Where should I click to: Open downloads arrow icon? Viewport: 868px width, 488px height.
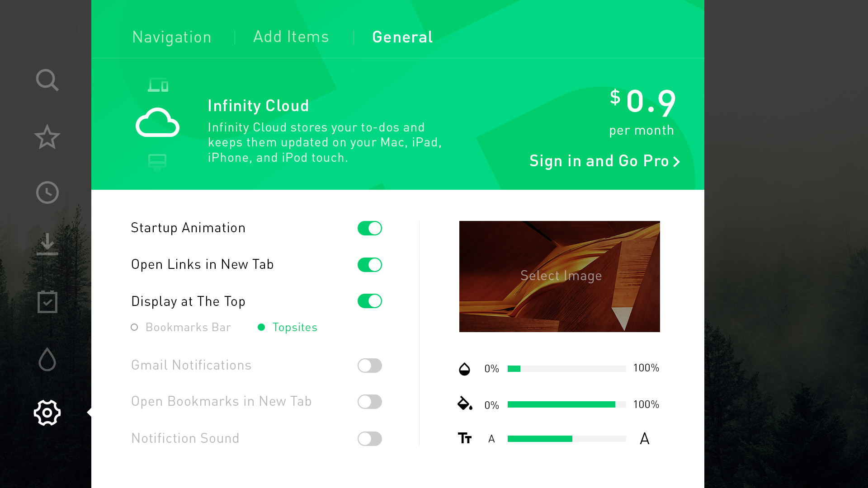[x=47, y=244]
